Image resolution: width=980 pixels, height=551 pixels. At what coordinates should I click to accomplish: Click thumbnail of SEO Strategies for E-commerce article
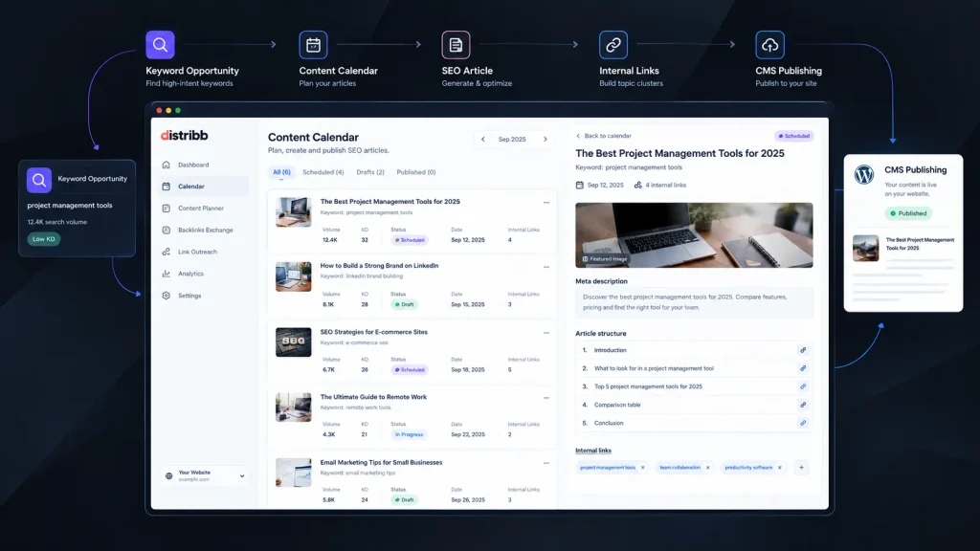(293, 342)
